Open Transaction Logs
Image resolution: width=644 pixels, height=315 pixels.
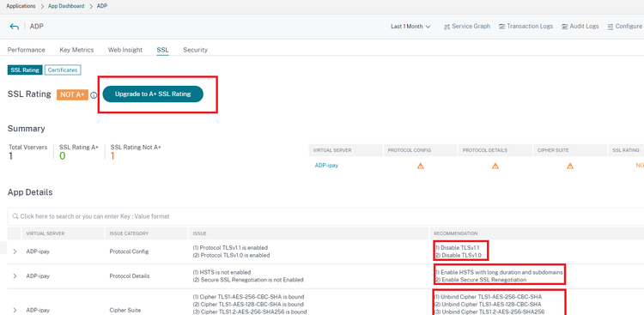[526, 27]
